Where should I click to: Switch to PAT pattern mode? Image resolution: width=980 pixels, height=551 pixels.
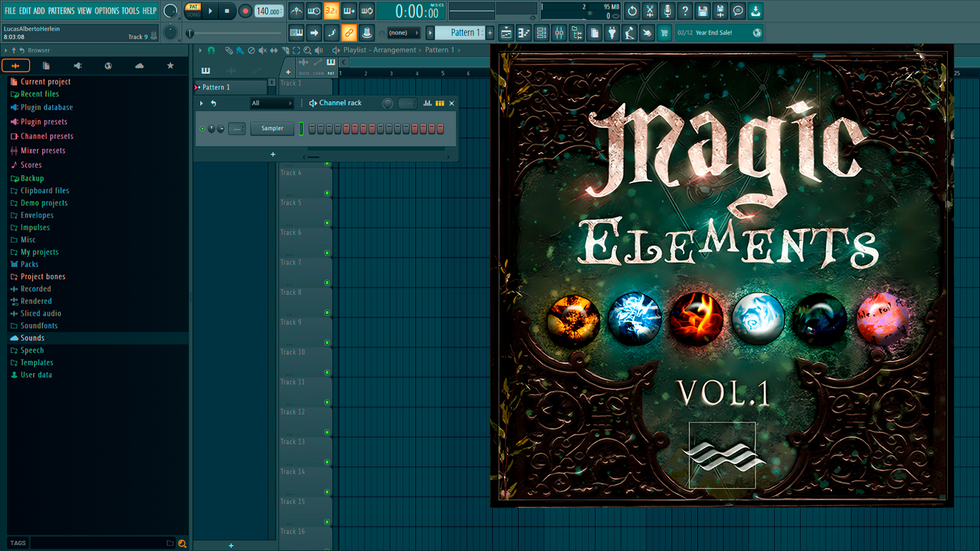[x=193, y=7]
